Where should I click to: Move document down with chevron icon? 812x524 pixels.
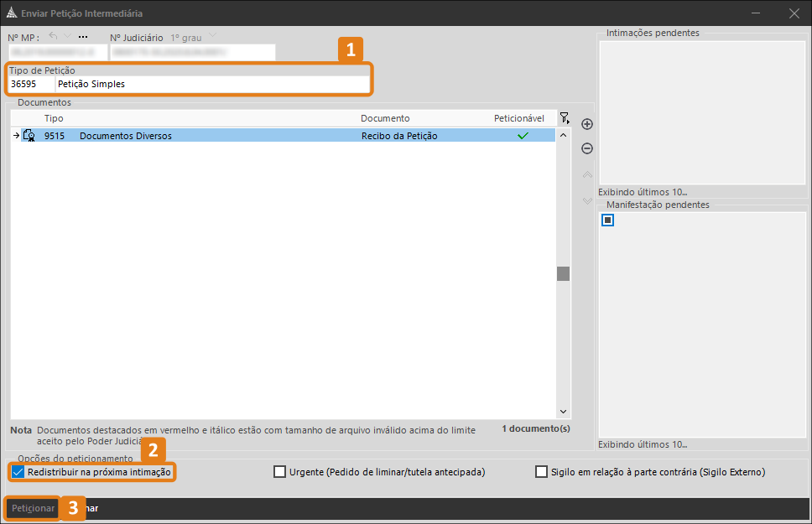586,200
